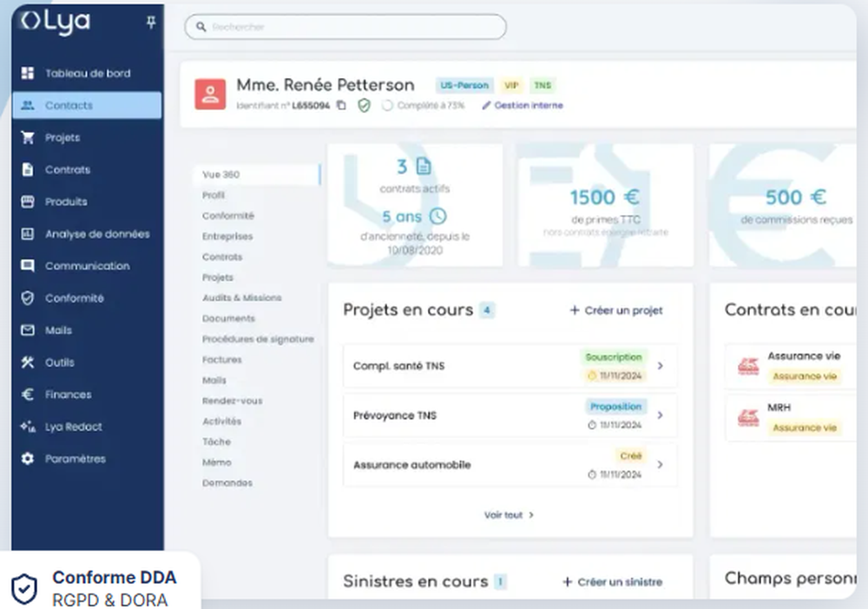This screenshot has width=868, height=609.
Task: Open the Activités section
Action: pos(221,421)
